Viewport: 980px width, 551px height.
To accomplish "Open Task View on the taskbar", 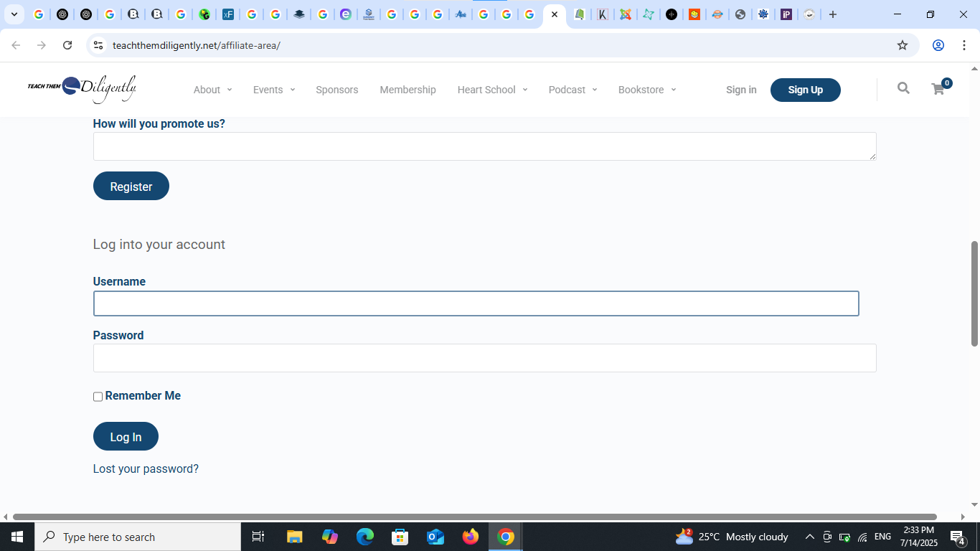I will click(x=258, y=537).
